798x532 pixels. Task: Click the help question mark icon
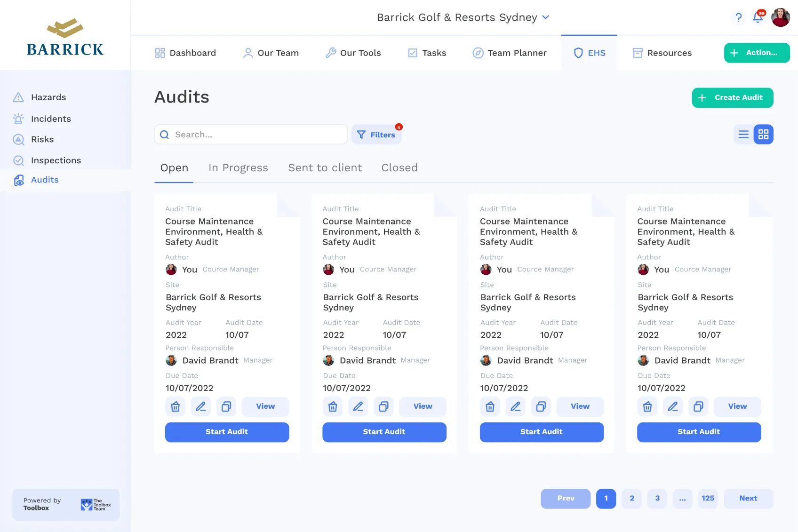739,18
